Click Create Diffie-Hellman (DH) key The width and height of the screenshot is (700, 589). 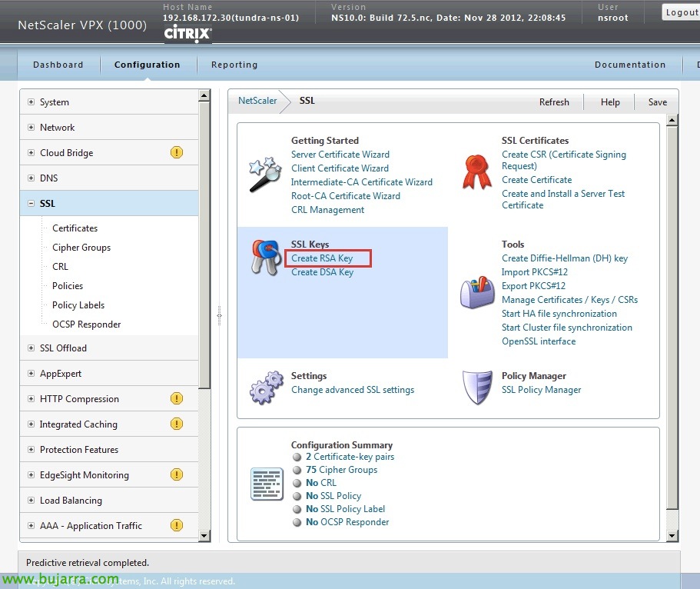coord(565,258)
